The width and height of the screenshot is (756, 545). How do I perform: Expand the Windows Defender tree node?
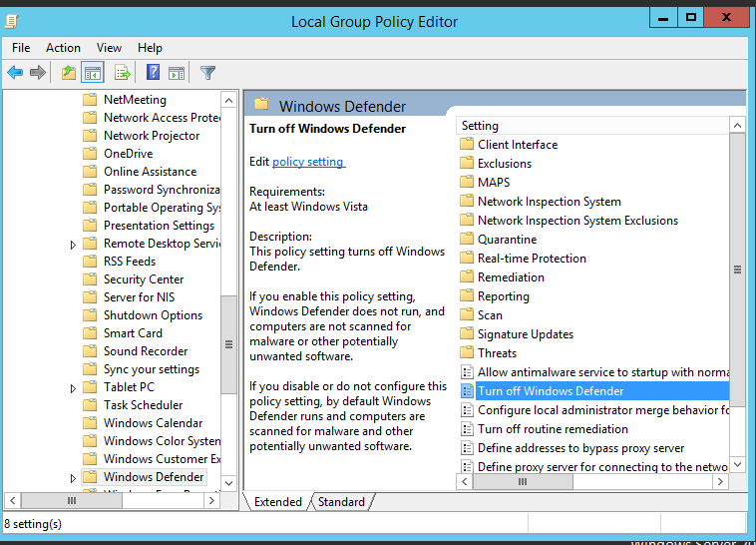73,478
